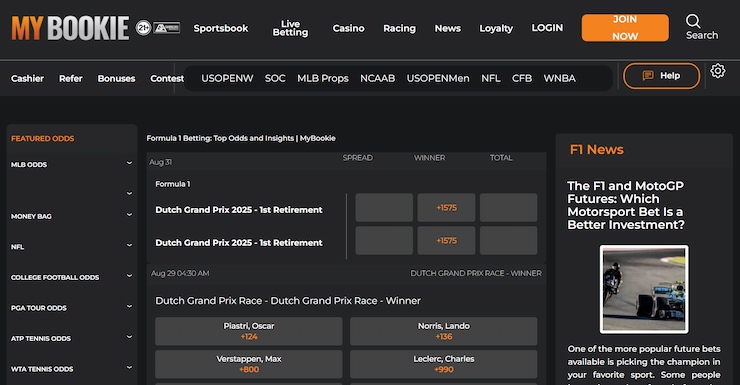
Task: Bet on Norris, Lando +136
Action: (x=444, y=331)
